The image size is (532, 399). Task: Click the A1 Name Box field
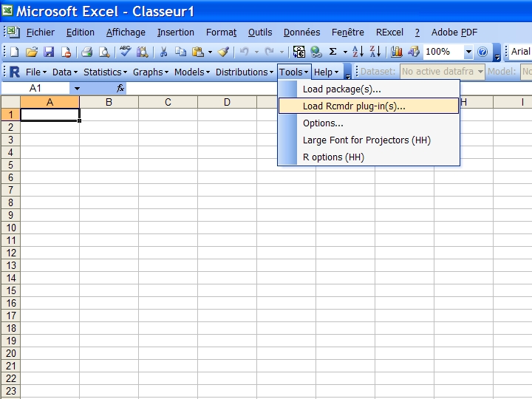pos(35,89)
